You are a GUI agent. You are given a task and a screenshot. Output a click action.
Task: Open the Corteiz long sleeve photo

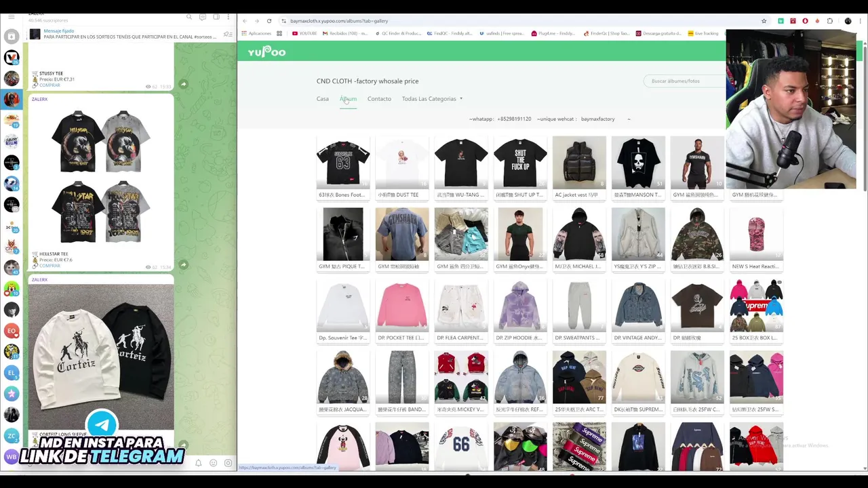[101, 356]
